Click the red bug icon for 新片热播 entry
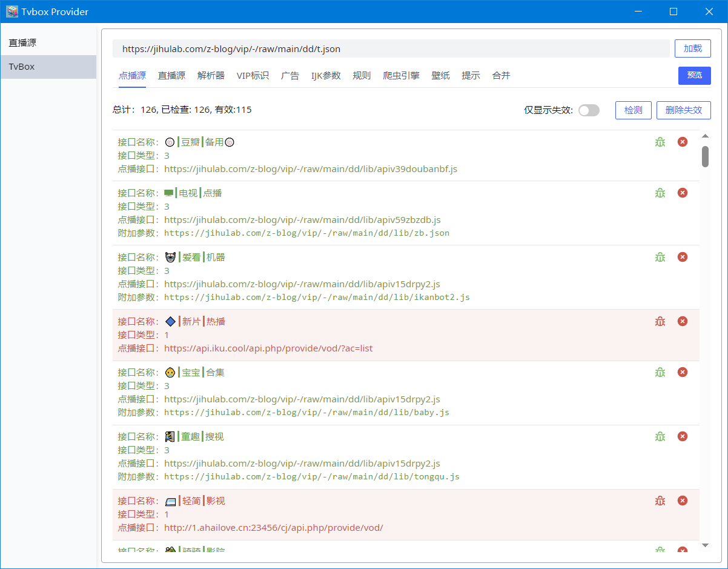This screenshot has width=728, height=569. [660, 321]
